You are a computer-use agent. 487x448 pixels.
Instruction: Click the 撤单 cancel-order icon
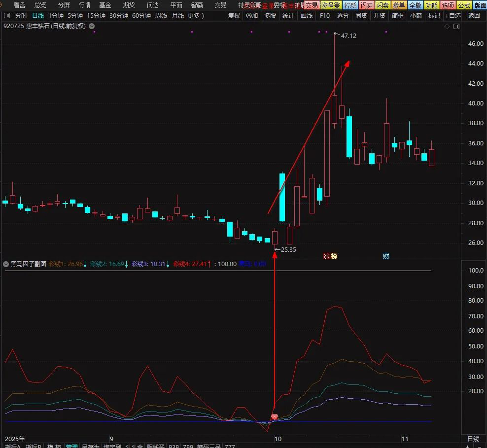click(x=399, y=5)
